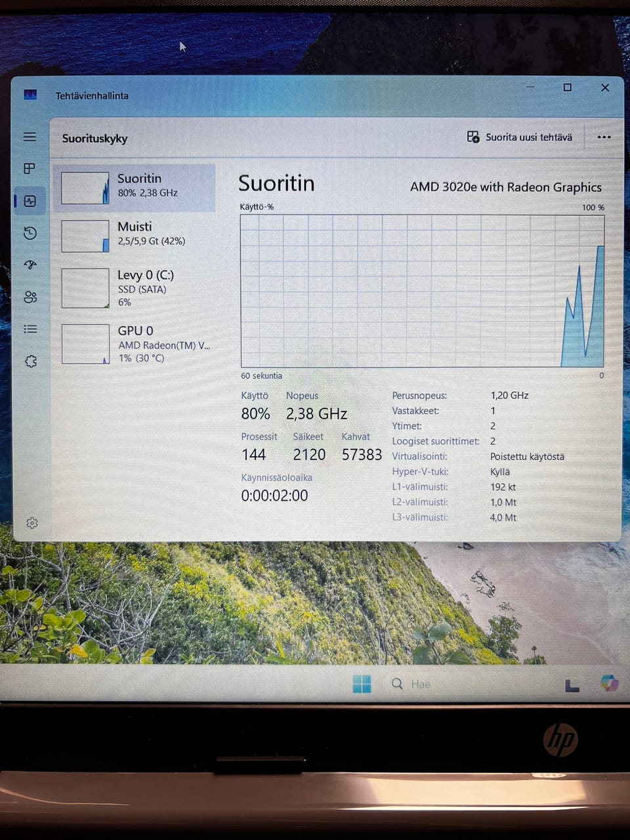The width and height of the screenshot is (630, 840).
Task: Open the App history icon
Action: pyautogui.click(x=30, y=233)
